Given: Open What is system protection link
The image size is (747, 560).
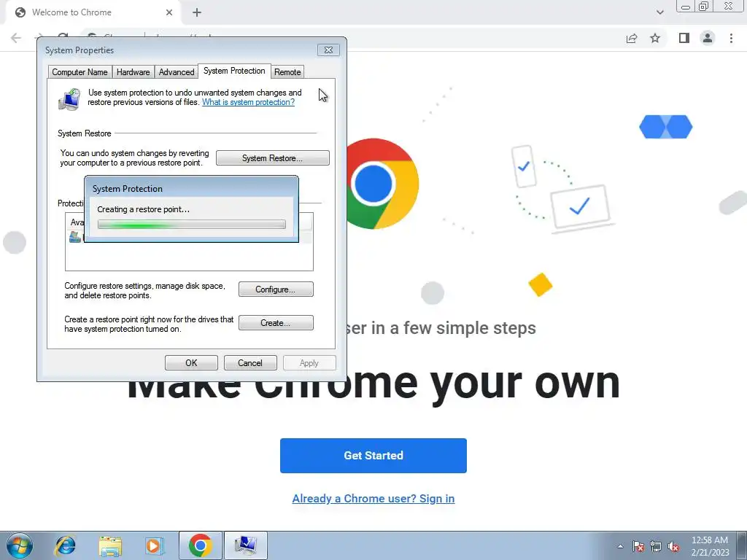Looking at the screenshot, I should pyautogui.click(x=248, y=102).
